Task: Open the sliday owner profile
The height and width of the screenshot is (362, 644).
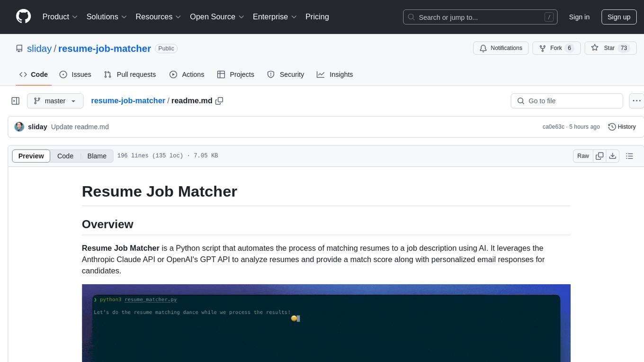Action: 39,48
